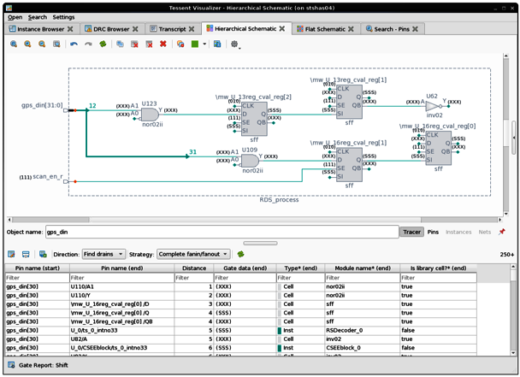Click the blue magnifier zoom icon in toolbar
The width and height of the screenshot is (520, 377).
click(x=13, y=44)
